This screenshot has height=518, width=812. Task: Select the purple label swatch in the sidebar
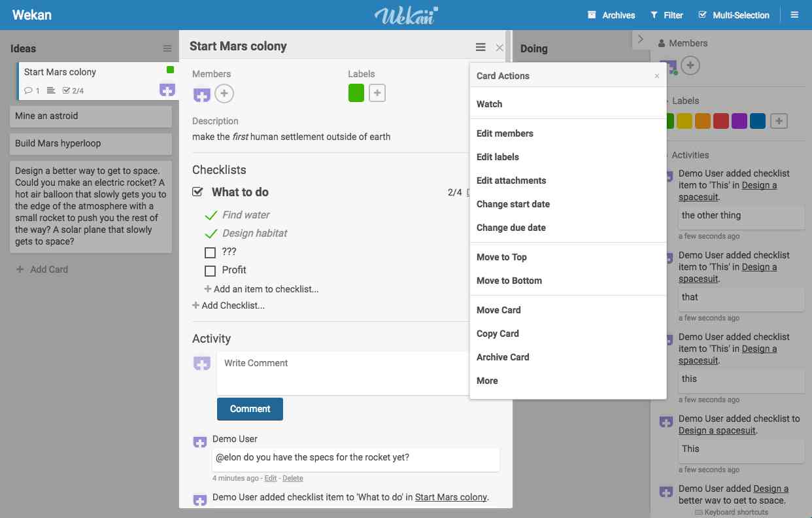coord(739,120)
